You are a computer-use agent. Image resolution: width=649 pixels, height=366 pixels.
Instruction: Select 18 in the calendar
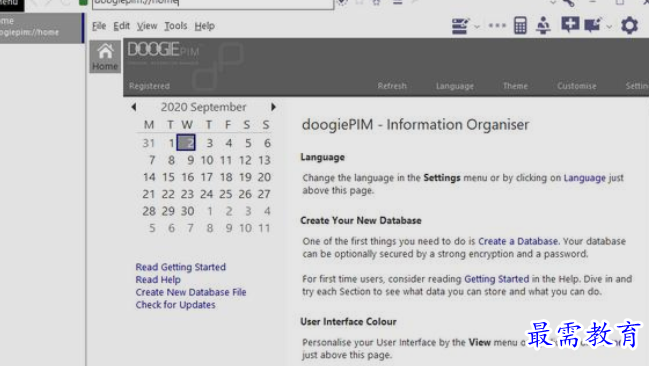pos(226,177)
